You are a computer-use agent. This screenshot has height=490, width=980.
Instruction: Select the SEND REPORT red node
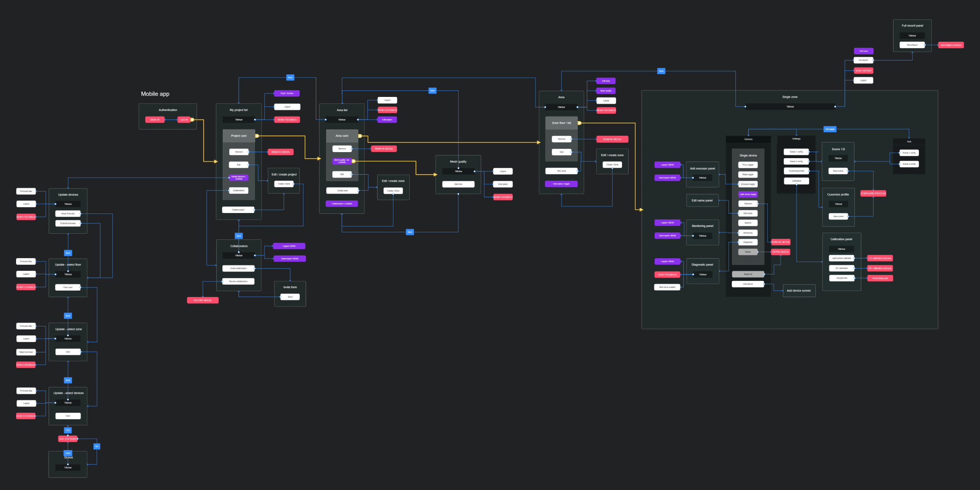click(864, 70)
